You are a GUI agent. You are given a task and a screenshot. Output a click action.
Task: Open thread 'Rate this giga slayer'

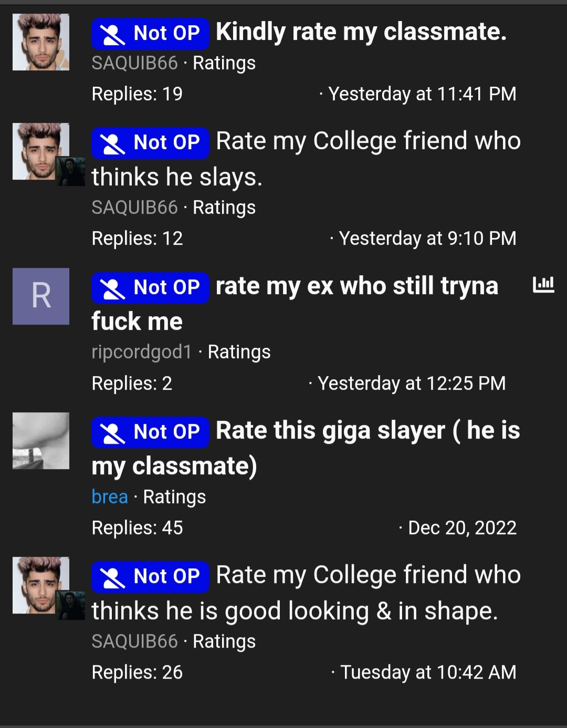tap(306, 448)
